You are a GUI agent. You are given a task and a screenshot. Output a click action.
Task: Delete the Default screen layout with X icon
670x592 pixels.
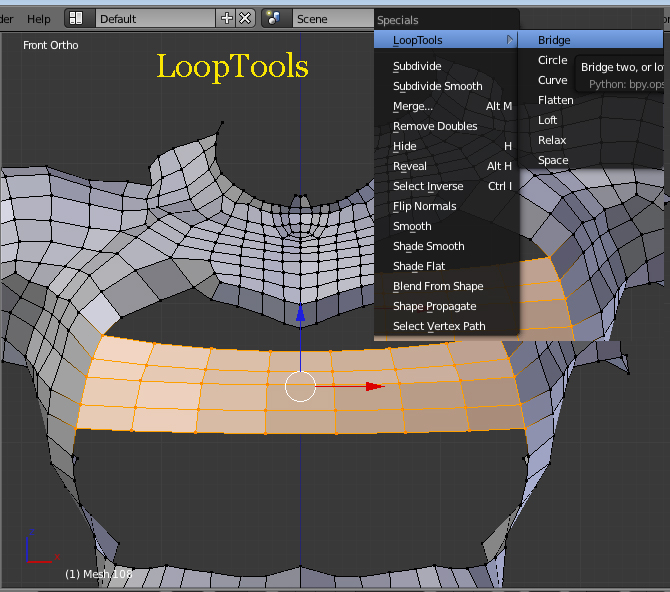pyautogui.click(x=245, y=18)
